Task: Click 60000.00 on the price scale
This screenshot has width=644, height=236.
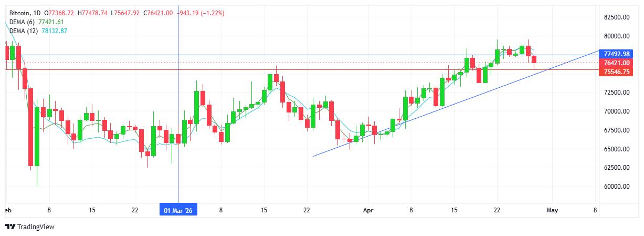Action: pos(617,187)
